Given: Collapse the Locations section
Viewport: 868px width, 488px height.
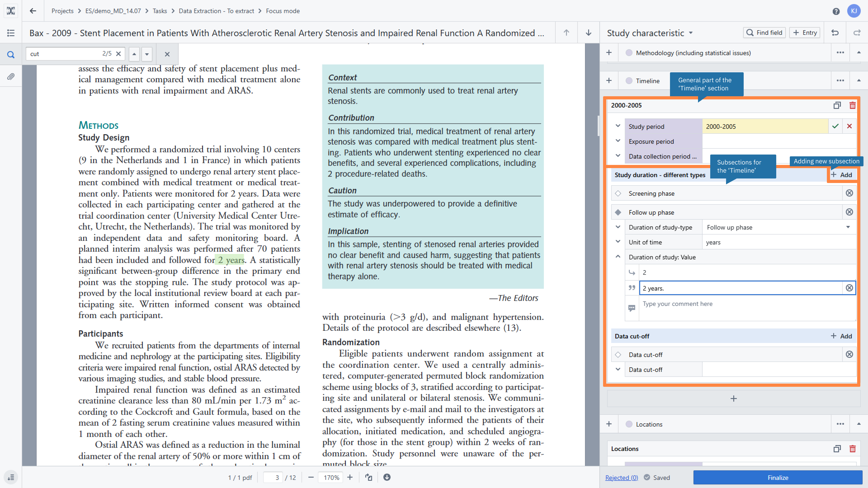Looking at the screenshot, I should pyautogui.click(x=859, y=424).
